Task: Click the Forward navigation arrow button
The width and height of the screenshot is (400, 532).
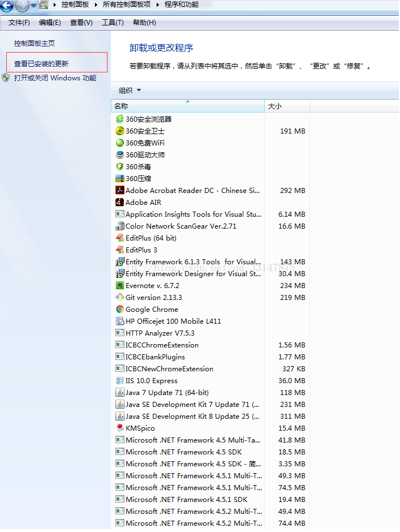Action: 22,5
